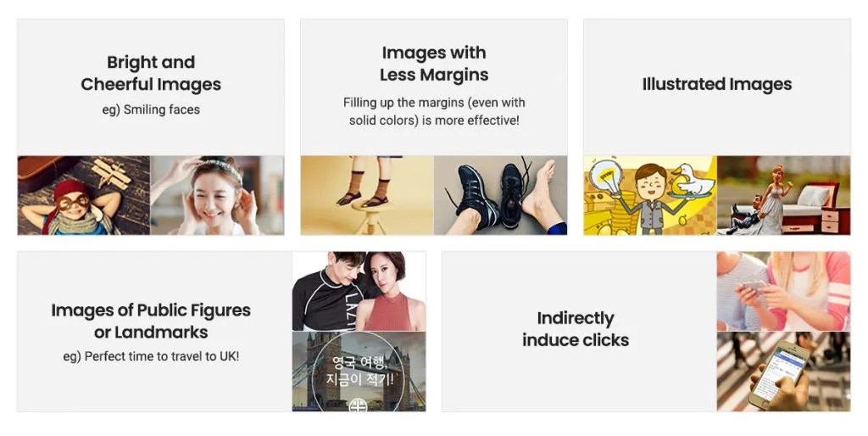Open the two people holding phone photo
Image resolution: width=868 pixels, height=436 pixels.
[x=783, y=292]
